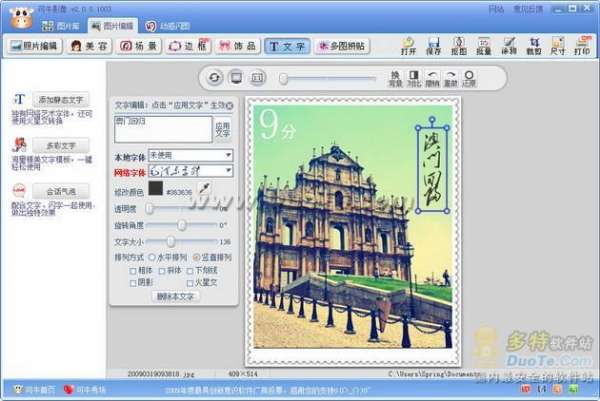
Task: Enable the 斜体 (italic) checkbox
Action: click(x=162, y=271)
